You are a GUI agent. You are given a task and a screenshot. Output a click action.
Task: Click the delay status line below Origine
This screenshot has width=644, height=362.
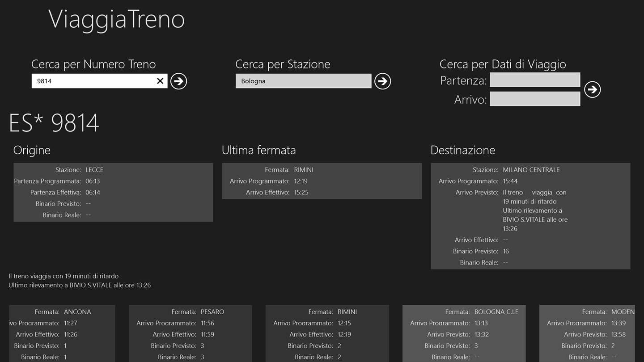coord(64,276)
